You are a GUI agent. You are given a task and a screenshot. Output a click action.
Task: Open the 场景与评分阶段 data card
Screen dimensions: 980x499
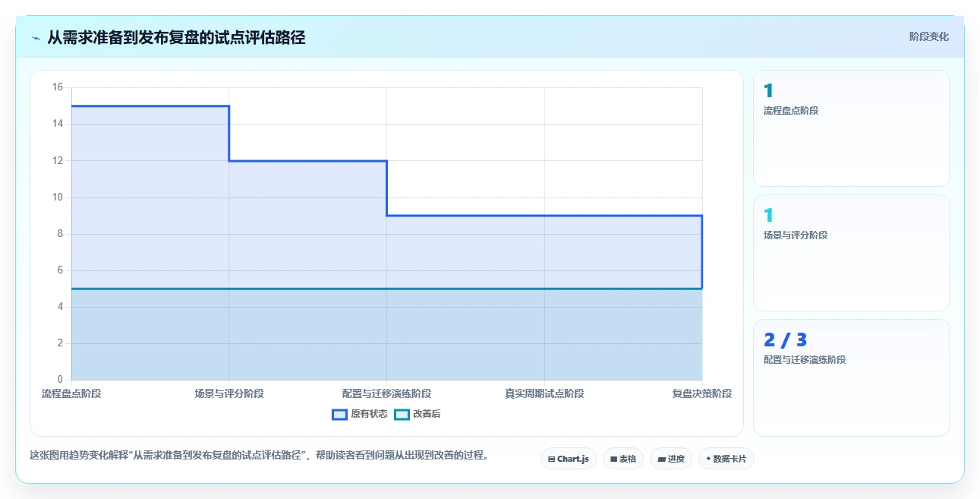[x=851, y=253]
